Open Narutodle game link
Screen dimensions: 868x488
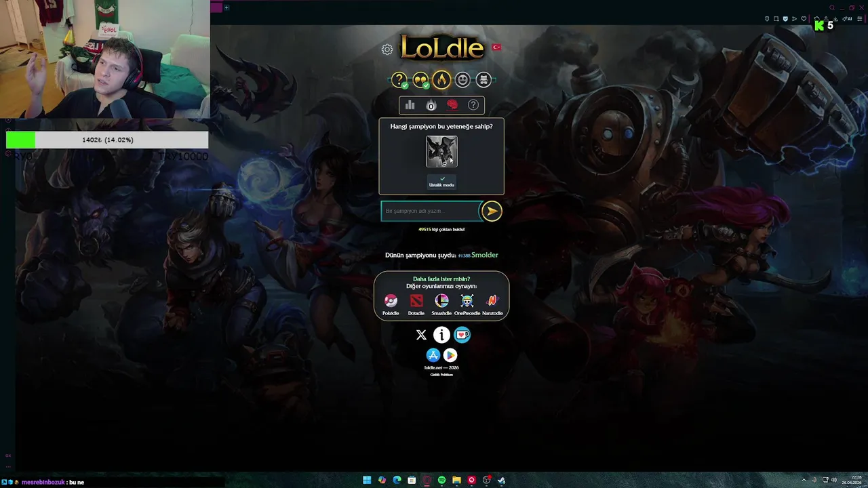[x=492, y=304]
